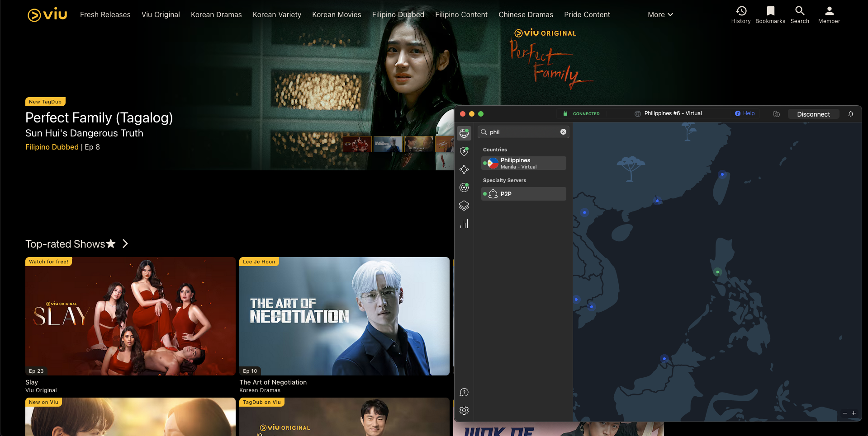Select the third hero carousel thumbnail

point(419,144)
